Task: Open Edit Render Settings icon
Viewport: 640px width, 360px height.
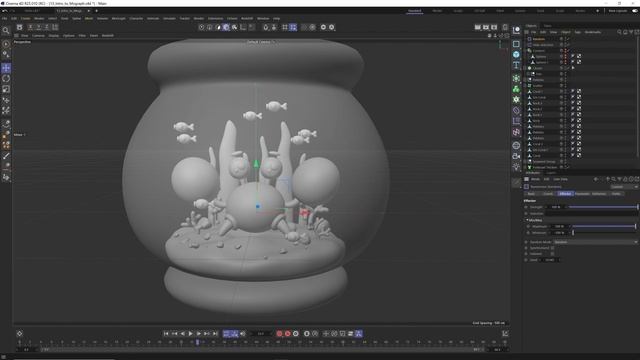Action: 494,27
